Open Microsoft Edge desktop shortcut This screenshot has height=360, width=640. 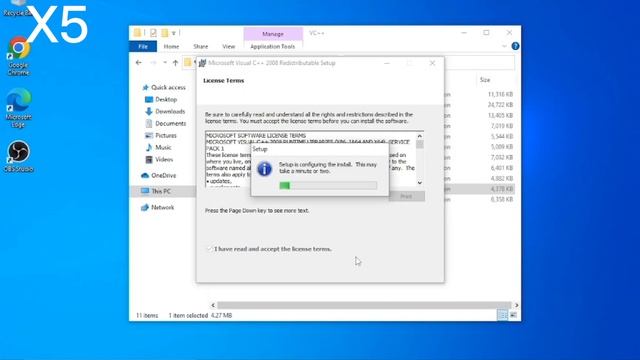pos(18,108)
